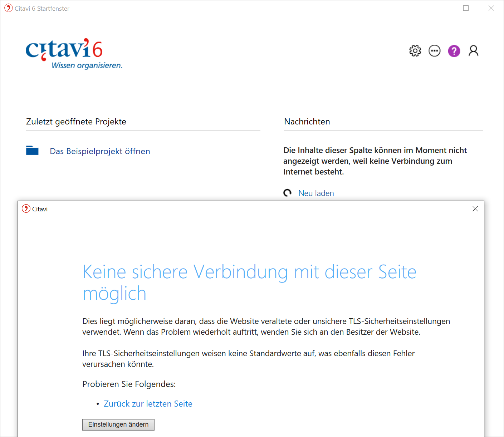
Task: Click the Wissen organisieren tagline
Action: (87, 65)
